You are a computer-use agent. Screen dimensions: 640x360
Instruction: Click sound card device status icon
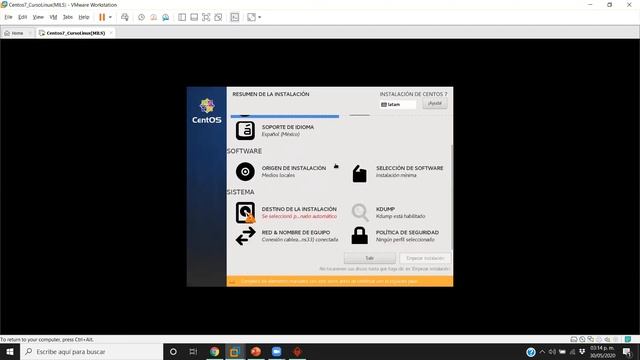pos(607,339)
